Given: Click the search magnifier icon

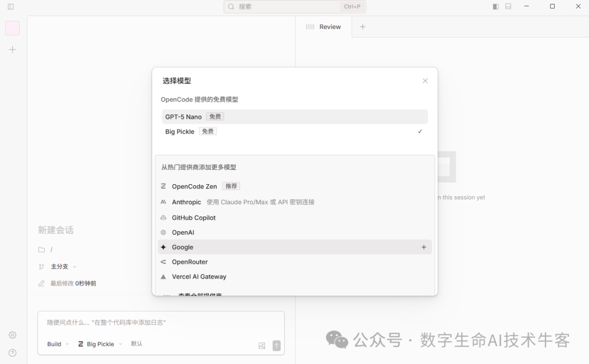Looking at the screenshot, I should (231, 7).
